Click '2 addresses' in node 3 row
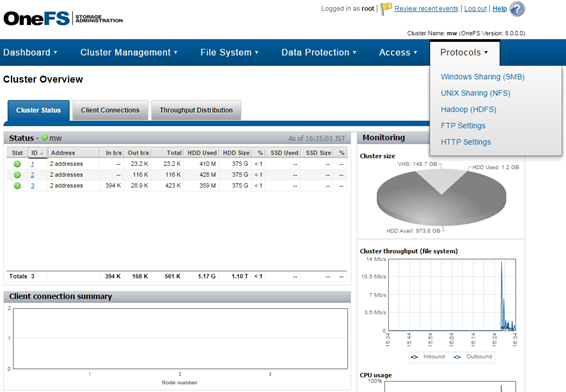This screenshot has height=392, width=566. [x=66, y=186]
